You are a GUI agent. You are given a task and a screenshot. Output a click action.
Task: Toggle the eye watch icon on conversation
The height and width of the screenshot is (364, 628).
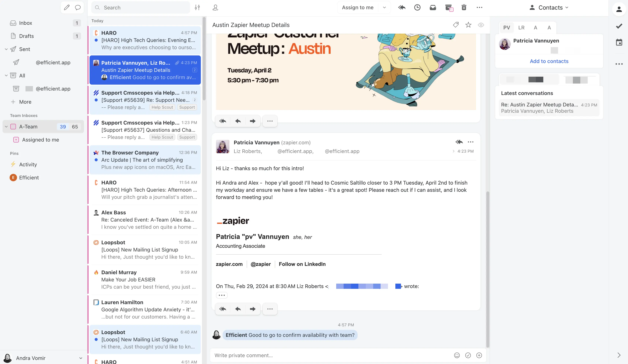click(x=481, y=25)
